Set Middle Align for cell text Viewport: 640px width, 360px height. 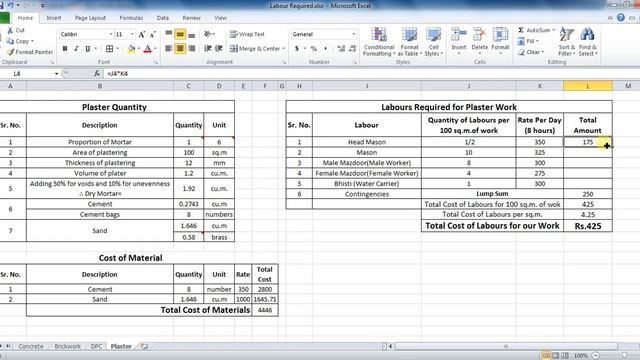tap(180, 34)
